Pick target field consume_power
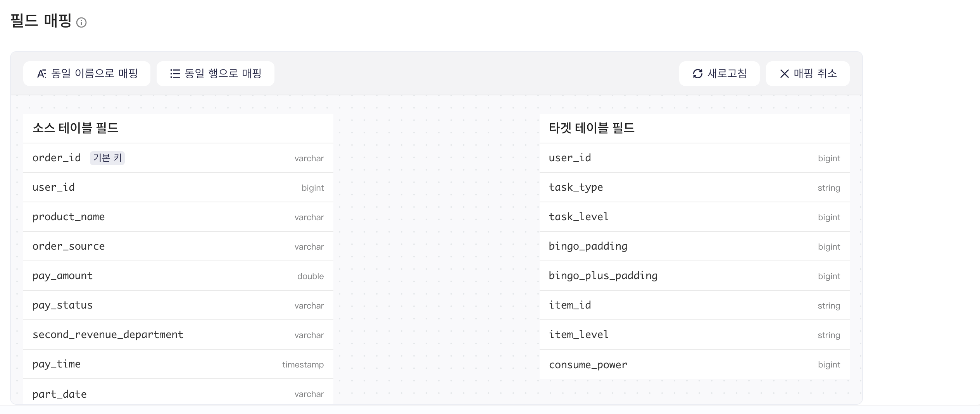The image size is (980, 414). pyautogui.click(x=695, y=364)
